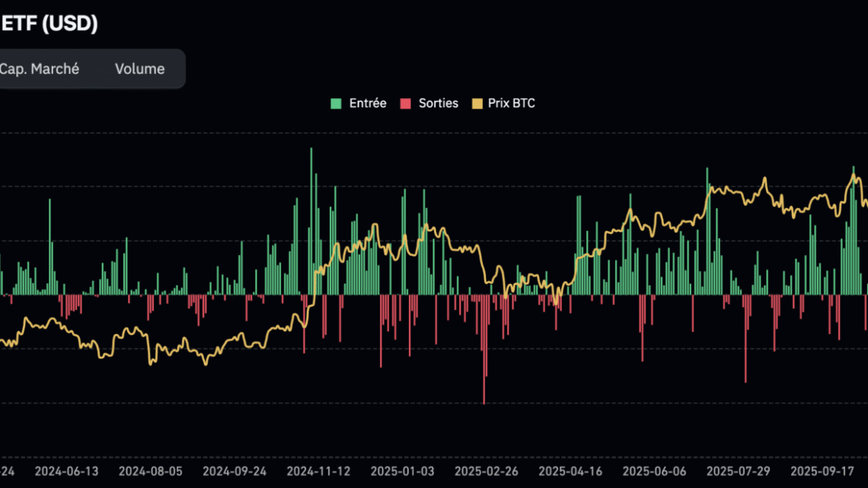Image resolution: width=868 pixels, height=488 pixels.
Task: Click the 2025-07-29 axis label
Action: click(x=737, y=470)
